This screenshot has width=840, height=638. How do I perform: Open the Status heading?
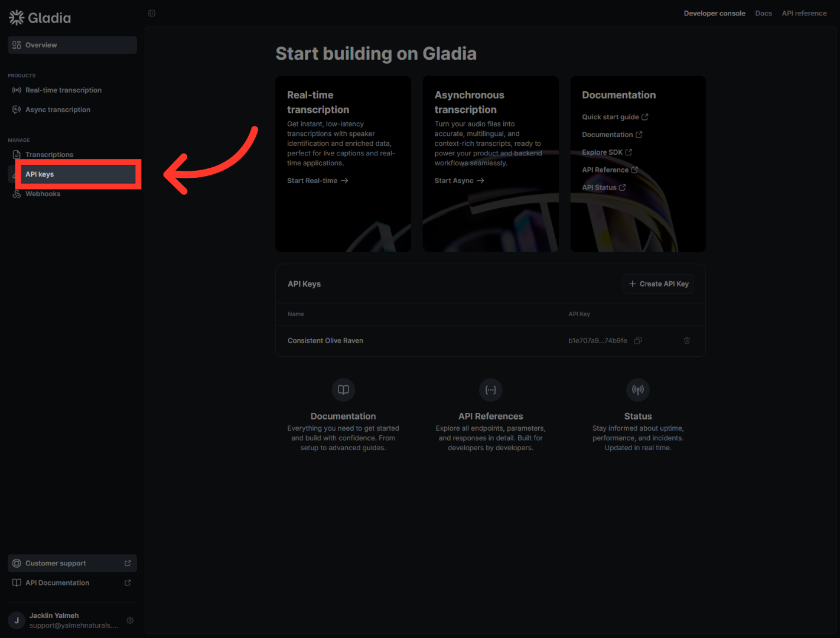[x=638, y=416]
